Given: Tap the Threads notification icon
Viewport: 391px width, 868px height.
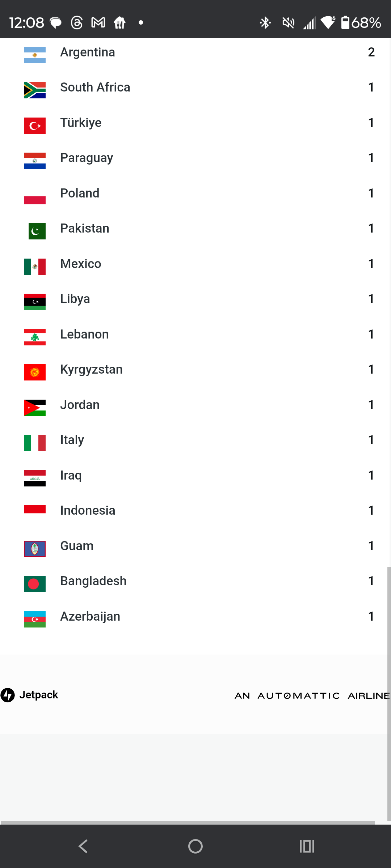Looking at the screenshot, I should coord(77,23).
